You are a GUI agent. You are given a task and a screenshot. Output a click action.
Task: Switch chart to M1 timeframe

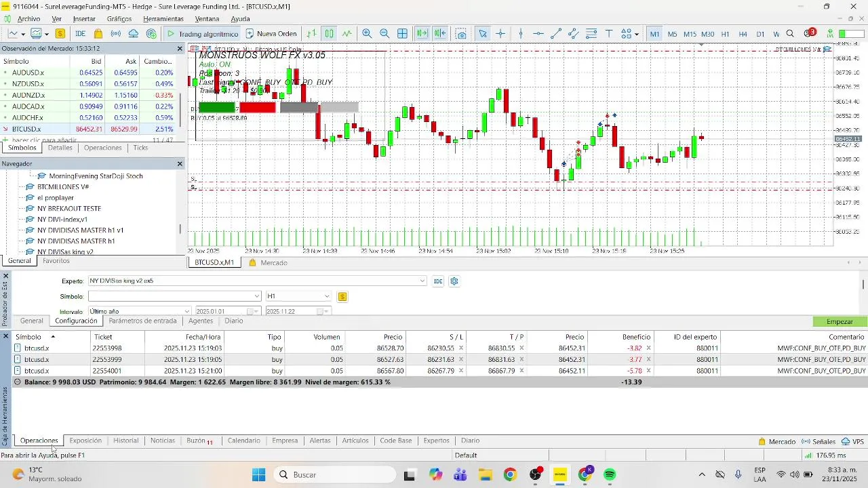click(654, 34)
